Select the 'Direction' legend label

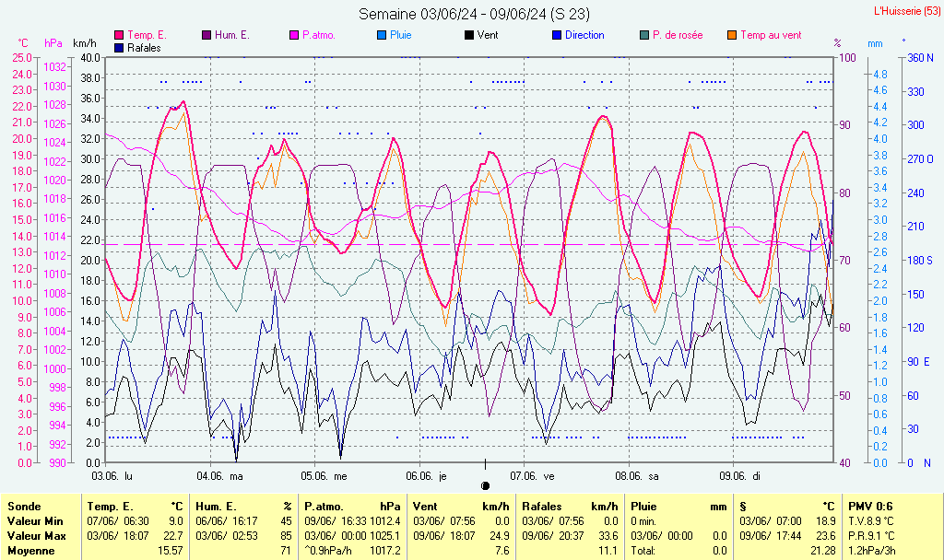pyautogui.click(x=584, y=36)
